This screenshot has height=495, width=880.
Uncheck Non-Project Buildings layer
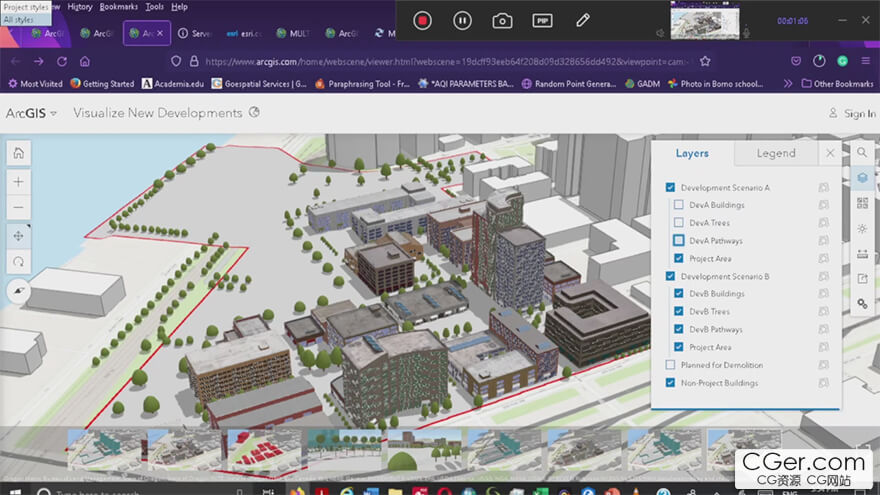pos(670,383)
